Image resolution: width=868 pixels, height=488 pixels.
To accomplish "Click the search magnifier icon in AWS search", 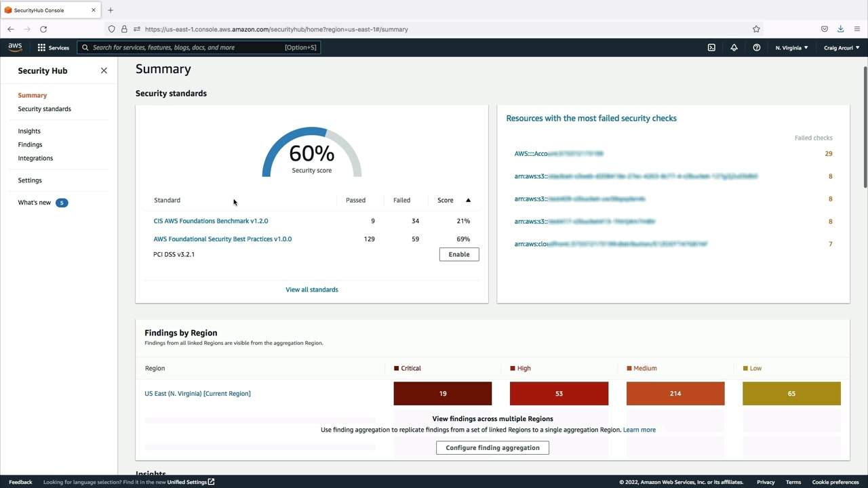I will pos(85,47).
